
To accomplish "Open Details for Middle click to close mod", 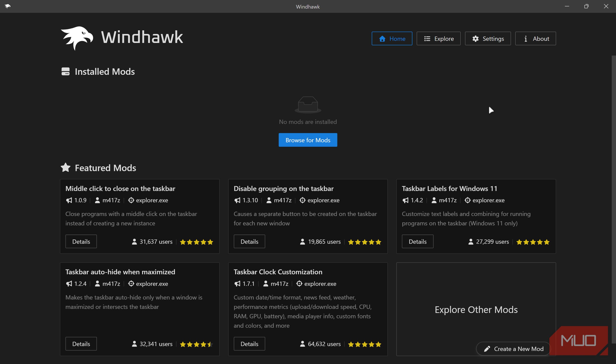I will [x=81, y=242].
